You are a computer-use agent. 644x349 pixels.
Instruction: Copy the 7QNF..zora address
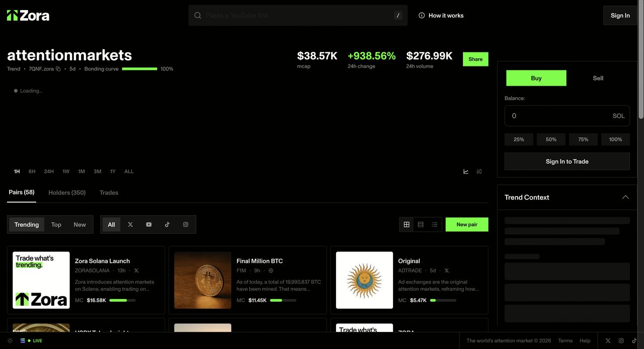coord(58,69)
